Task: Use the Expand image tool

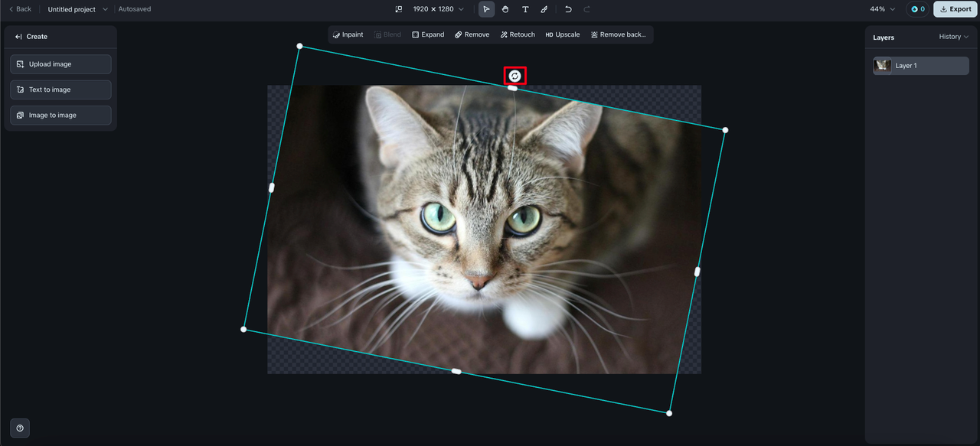Action: click(x=428, y=34)
